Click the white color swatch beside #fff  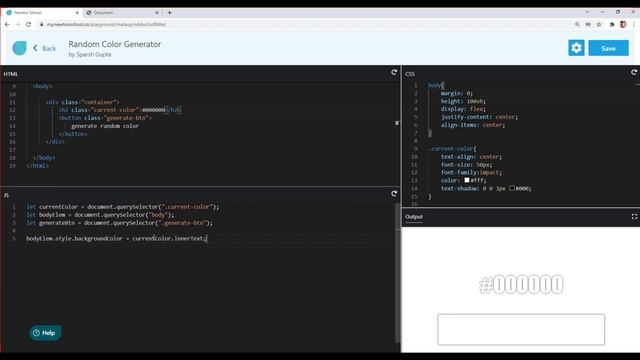[x=467, y=180]
